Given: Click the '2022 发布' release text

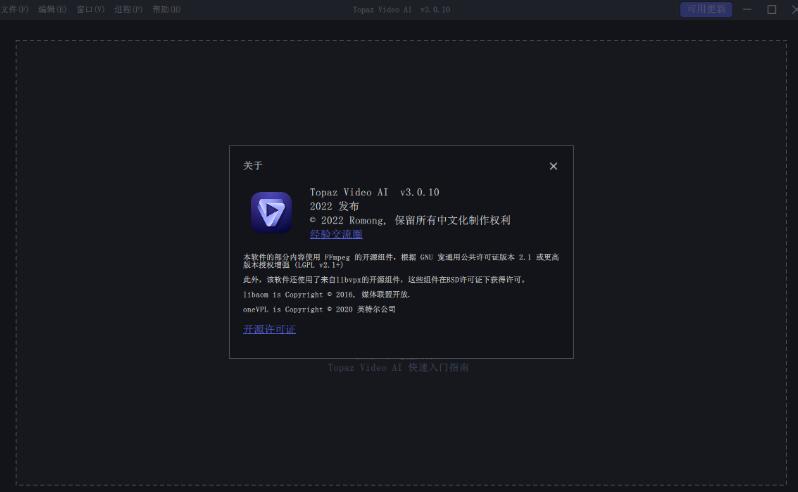Looking at the screenshot, I should [x=334, y=206].
